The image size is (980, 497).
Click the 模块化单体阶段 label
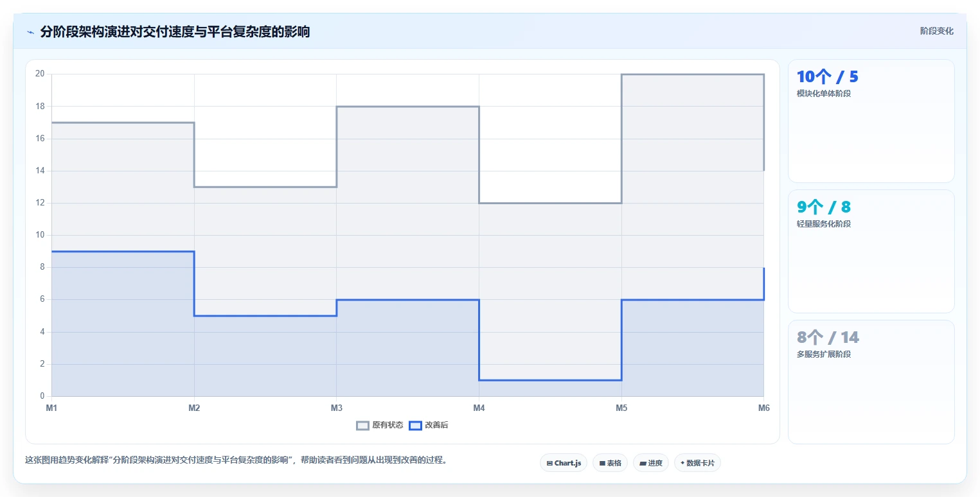(824, 94)
